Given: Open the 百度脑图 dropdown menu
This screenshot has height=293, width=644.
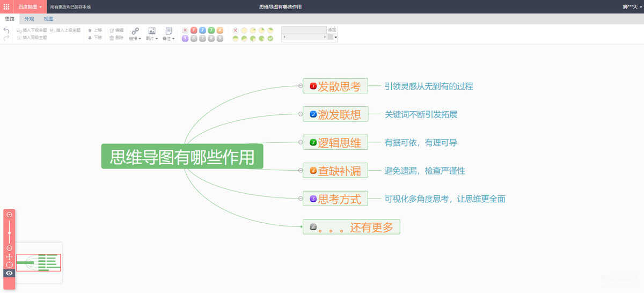Looking at the screenshot, I should 30,7.
